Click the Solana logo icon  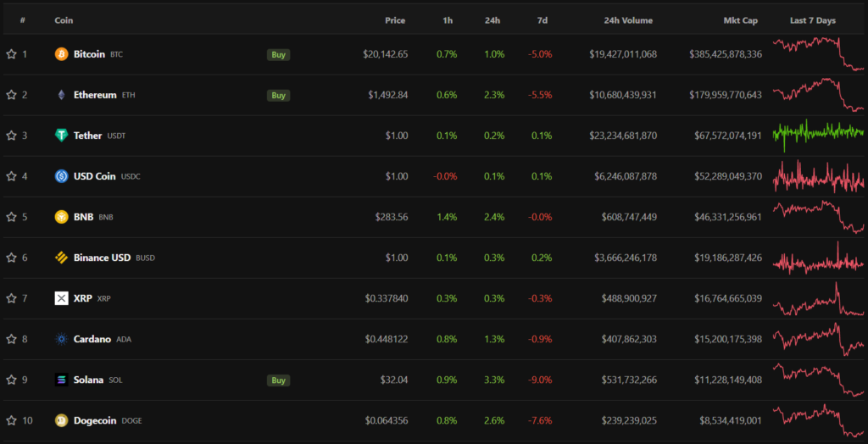coord(61,380)
